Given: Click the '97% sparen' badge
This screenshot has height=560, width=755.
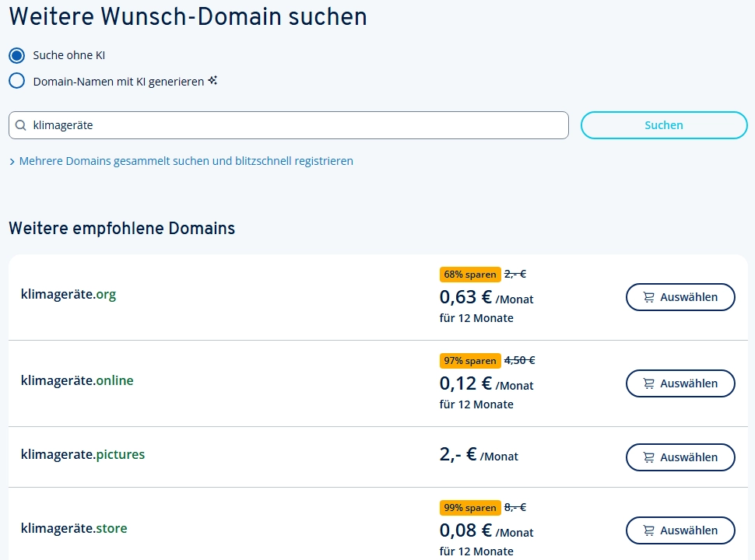Looking at the screenshot, I should click(x=470, y=360).
